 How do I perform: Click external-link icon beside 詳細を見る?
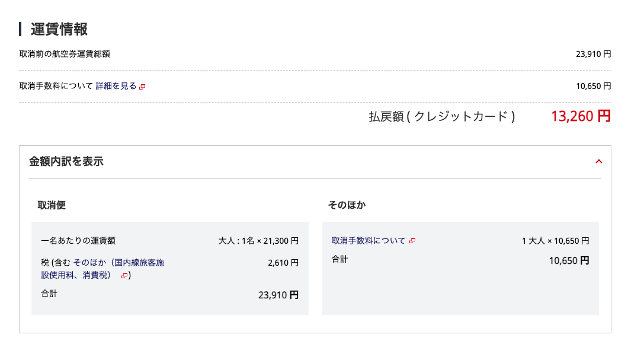click(x=142, y=87)
